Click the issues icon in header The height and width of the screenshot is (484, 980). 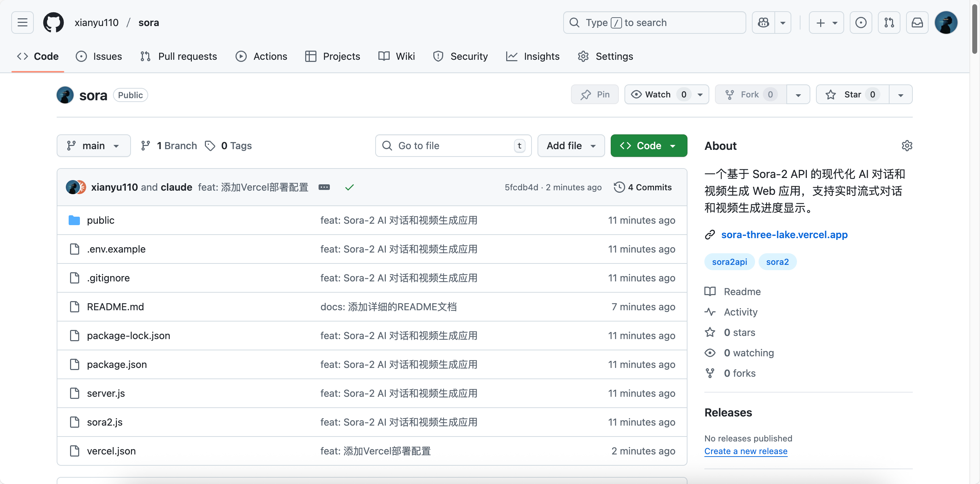(861, 23)
